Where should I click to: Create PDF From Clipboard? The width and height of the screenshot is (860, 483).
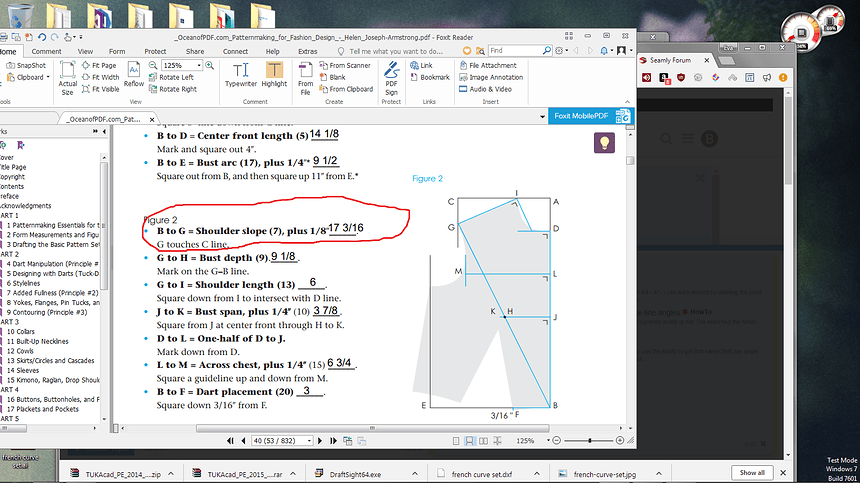[x=346, y=89]
